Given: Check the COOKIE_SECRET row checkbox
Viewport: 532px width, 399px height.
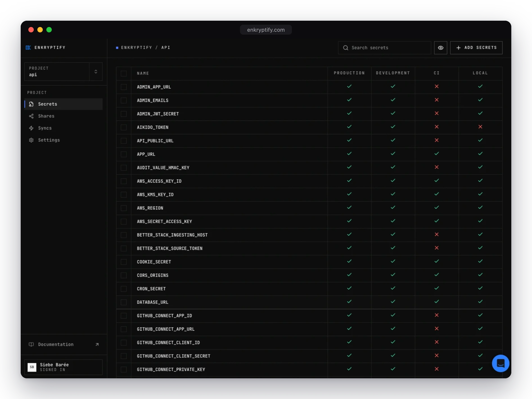Looking at the screenshot, I should pos(124,262).
